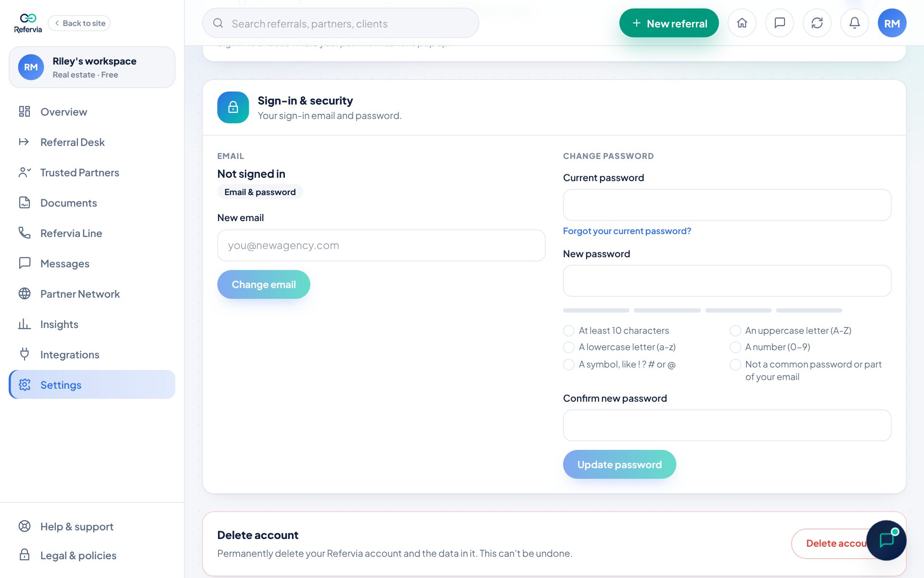Click the Help & support lifebuoy icon
Image resolution: width=924 pixels, height=578 pixels.
25,526
